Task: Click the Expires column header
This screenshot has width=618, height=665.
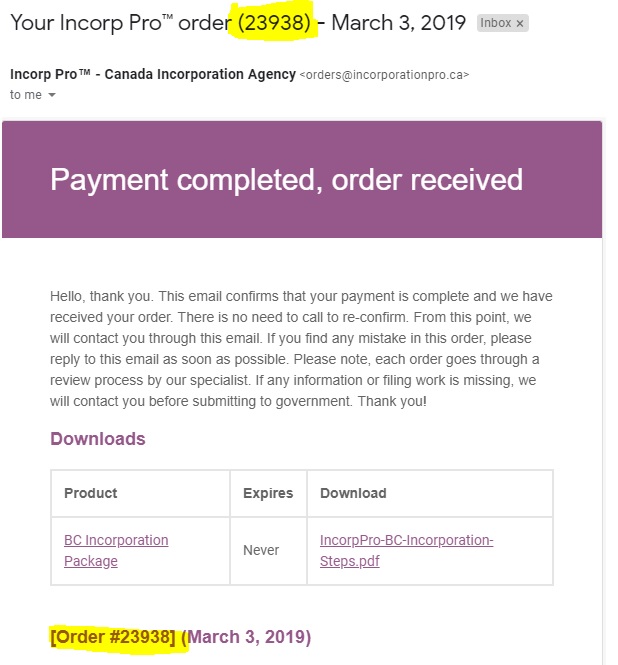Action: [268, 493]
